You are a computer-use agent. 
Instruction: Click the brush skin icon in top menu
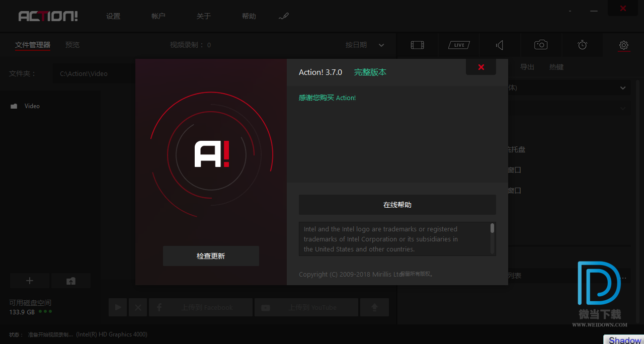pyautogui.click(x=284, y=16)
